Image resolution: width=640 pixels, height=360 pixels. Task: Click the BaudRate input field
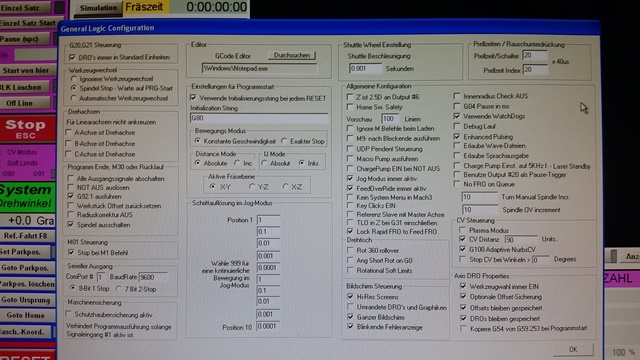click(153, 277)
